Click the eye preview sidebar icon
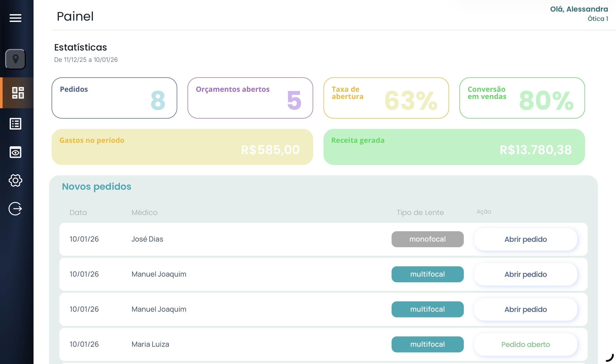Viewport: 616px width, 364px height. 15,152
